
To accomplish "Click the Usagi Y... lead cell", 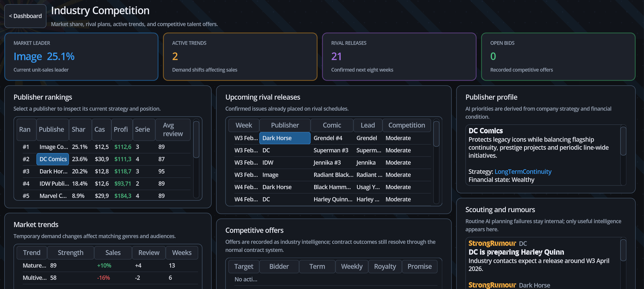I will coord(368,187).
